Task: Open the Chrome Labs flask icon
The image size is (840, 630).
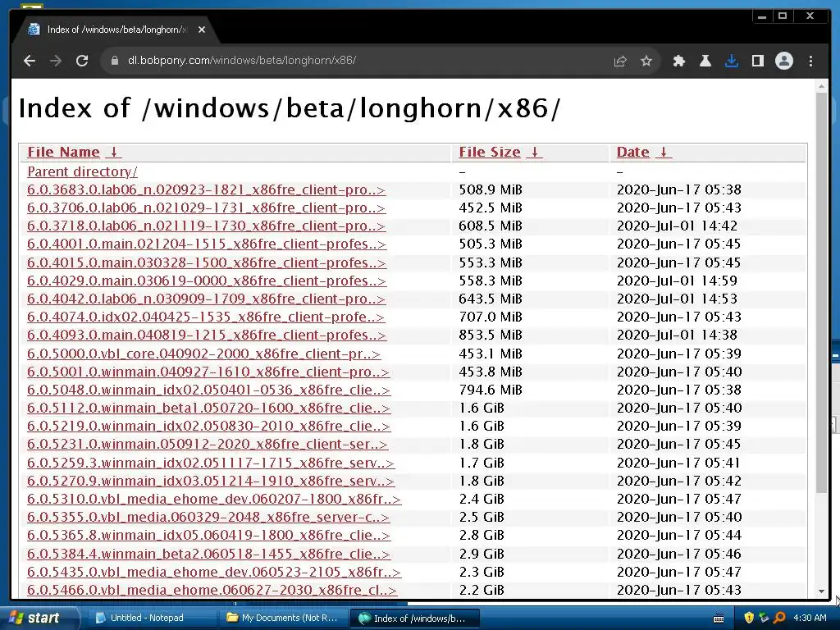Action: (705, 61)
